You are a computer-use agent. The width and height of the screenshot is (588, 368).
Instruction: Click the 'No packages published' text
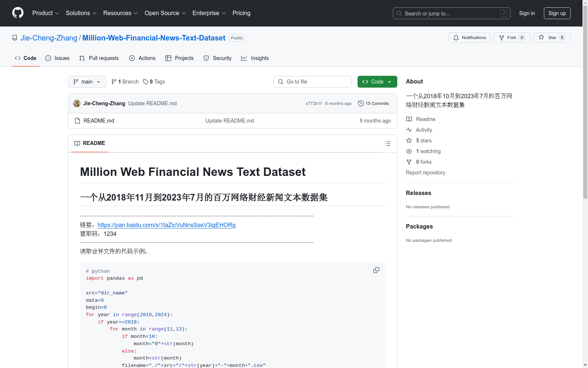(429, 240)
